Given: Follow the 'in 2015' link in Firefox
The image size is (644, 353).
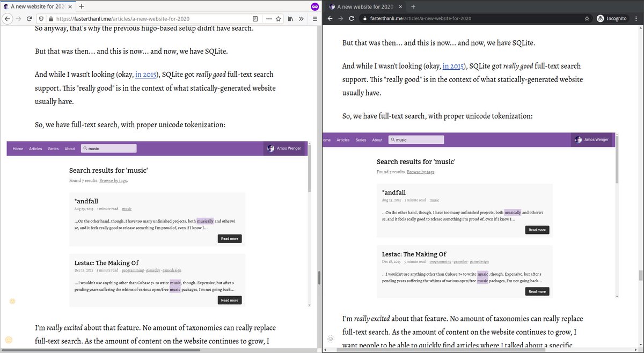Looking at the screenshot, I should point(145,75).
